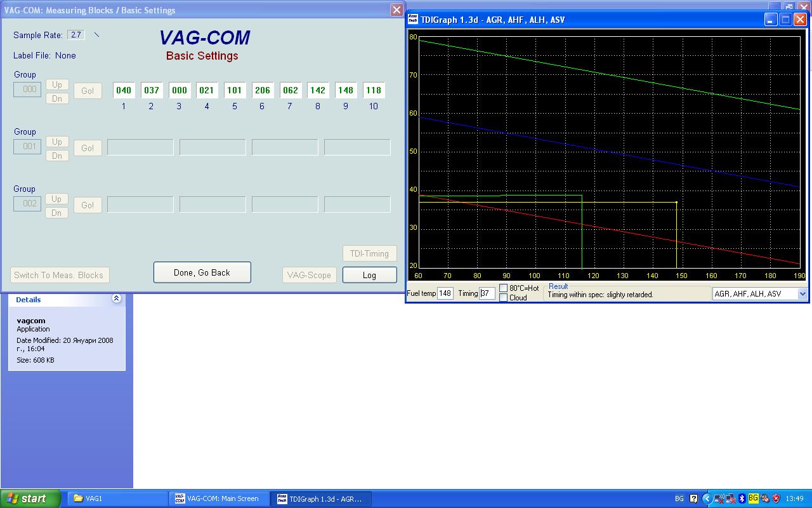Click the yellow BG keyboard layout icon
This screenshot has width=812, height=508.
(754, 498)
